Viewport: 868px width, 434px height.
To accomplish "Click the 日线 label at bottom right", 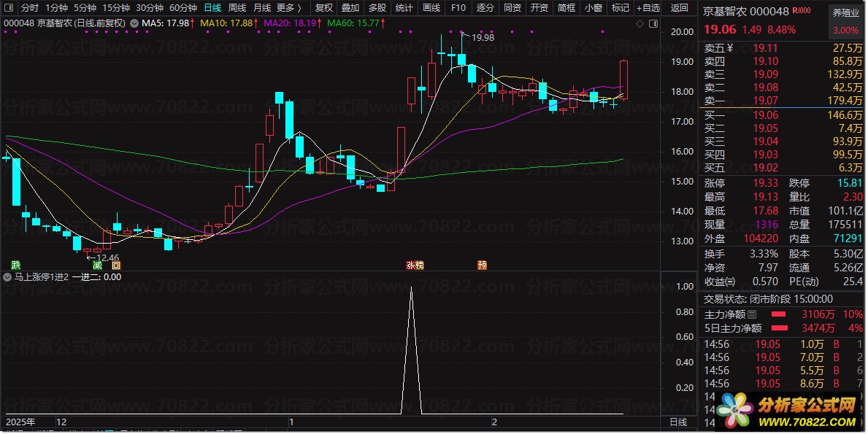I will [678, 422].
